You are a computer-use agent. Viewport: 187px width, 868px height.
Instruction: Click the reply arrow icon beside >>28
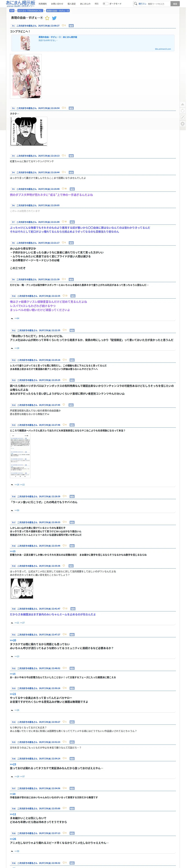(12, 348)
